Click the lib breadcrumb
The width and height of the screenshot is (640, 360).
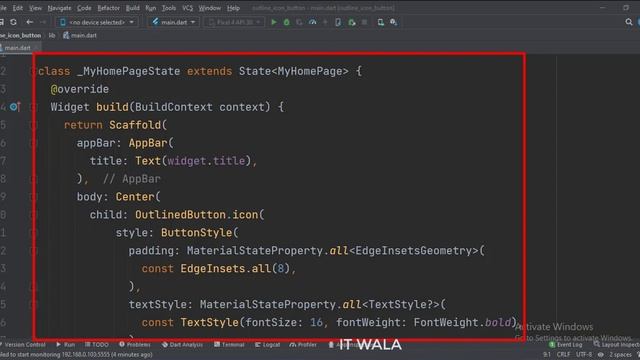(52, 36)
